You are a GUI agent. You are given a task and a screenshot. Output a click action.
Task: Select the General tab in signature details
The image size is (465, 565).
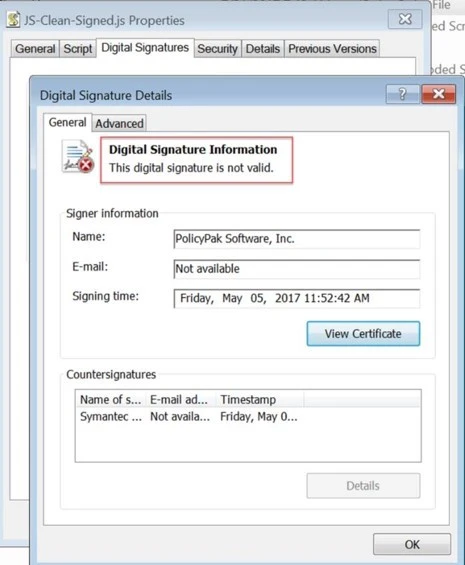[67, 123]
